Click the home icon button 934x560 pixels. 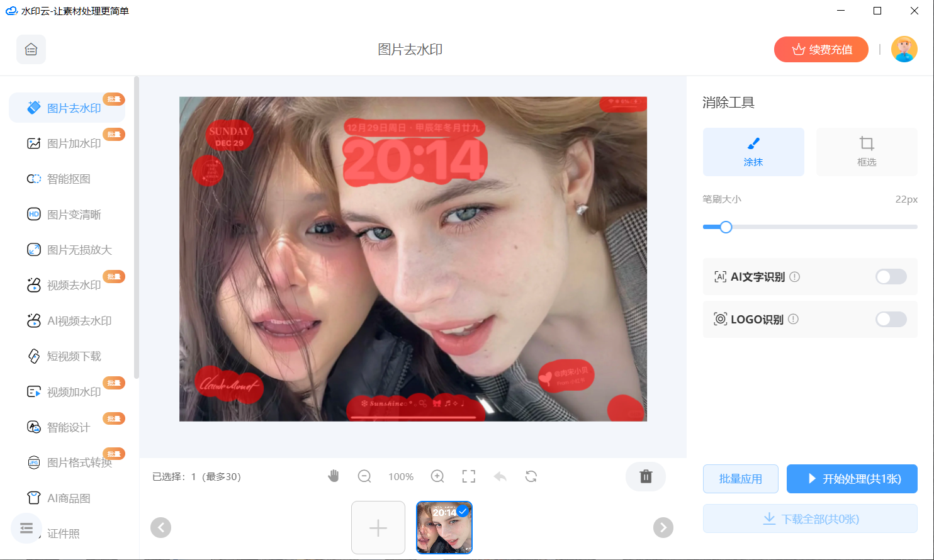(31, 50)
